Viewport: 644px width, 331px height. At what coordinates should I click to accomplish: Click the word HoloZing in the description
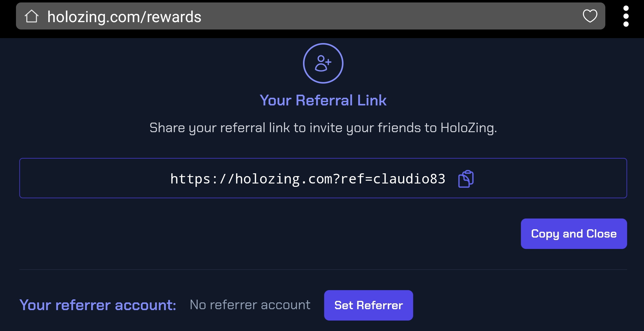click(468, 128)
